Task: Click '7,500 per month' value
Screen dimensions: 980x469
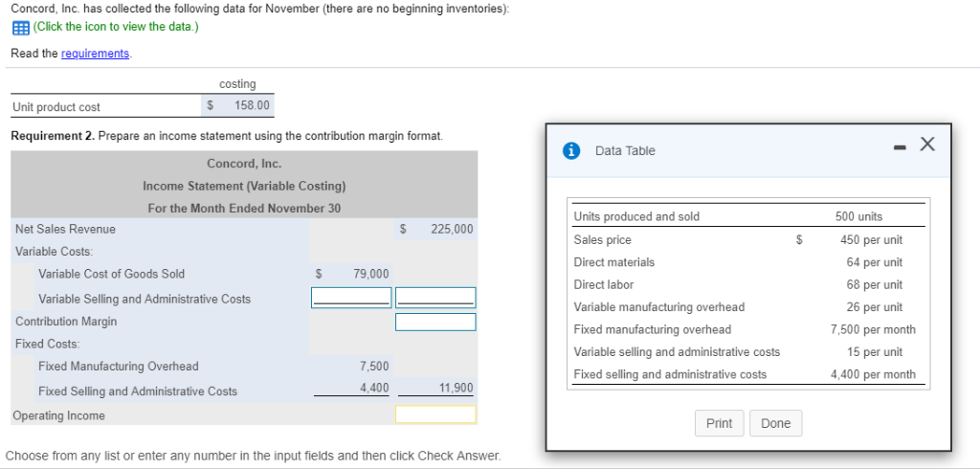Action: coord(873,329)
